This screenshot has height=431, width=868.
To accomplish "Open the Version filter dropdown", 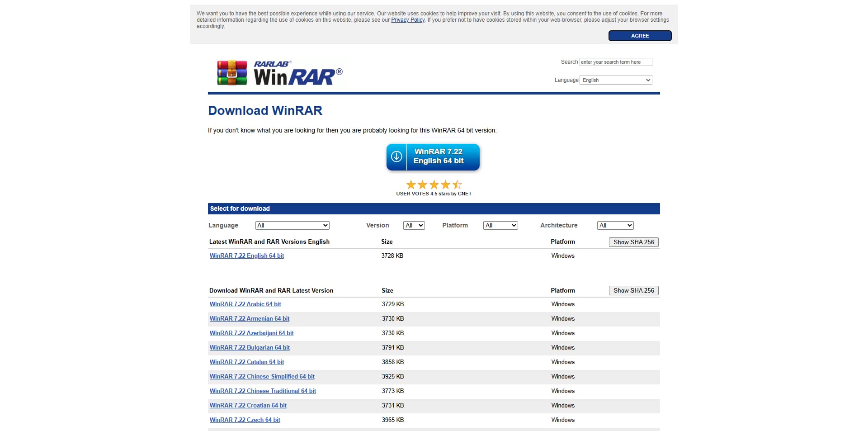I will (414, 225).
